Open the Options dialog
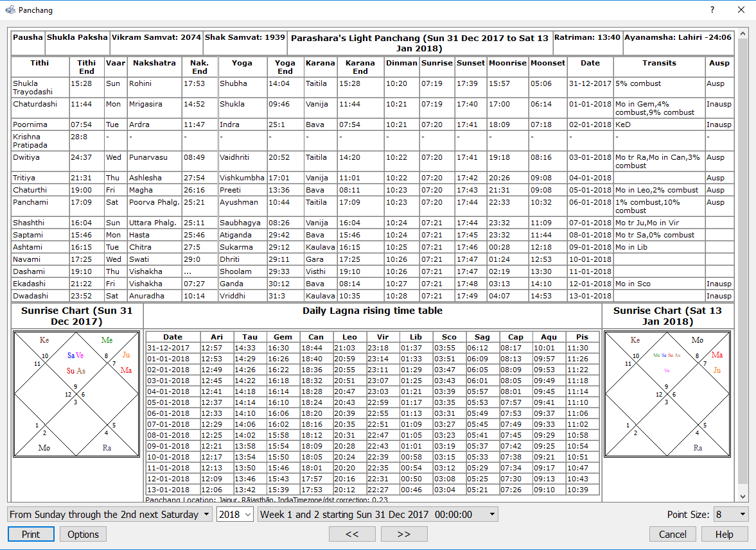756x550 pixels. (x=83, y=534)
